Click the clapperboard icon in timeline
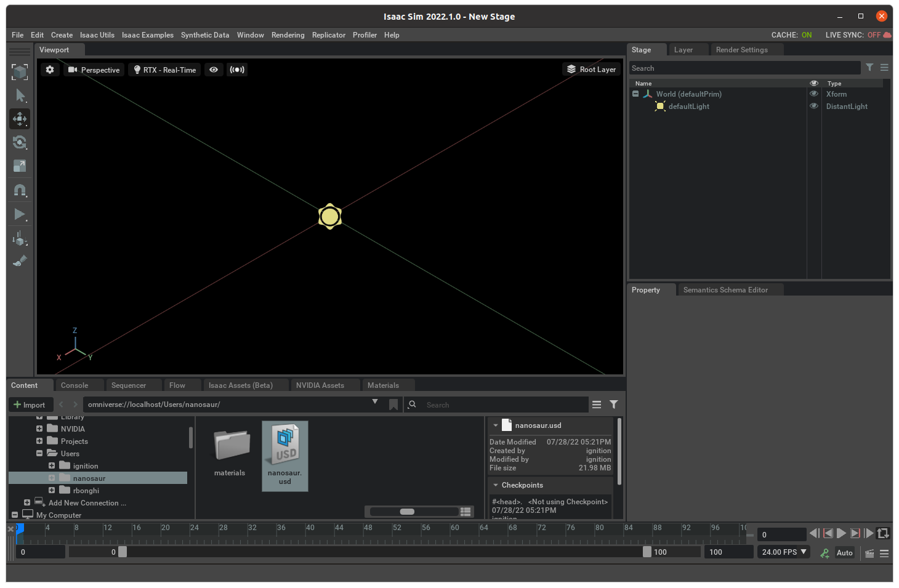899x588 pixels. (x=869, y=553)
